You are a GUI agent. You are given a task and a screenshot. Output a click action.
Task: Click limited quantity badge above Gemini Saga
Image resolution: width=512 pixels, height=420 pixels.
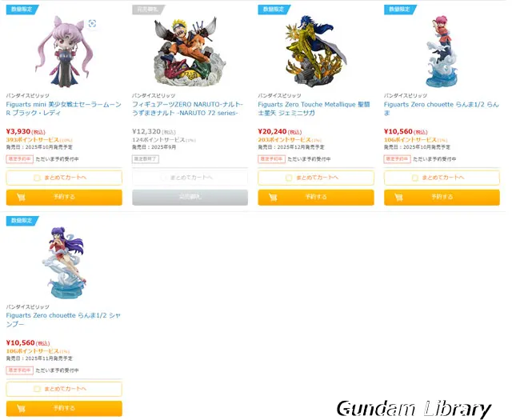[x=274, y=10]
